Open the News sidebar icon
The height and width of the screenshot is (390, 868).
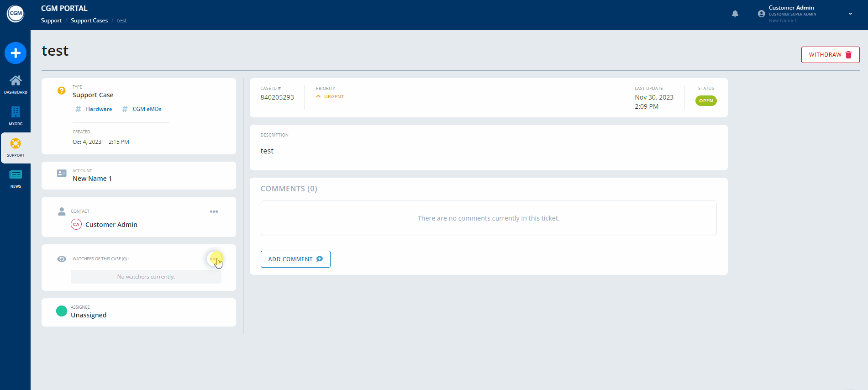[16, 175]
